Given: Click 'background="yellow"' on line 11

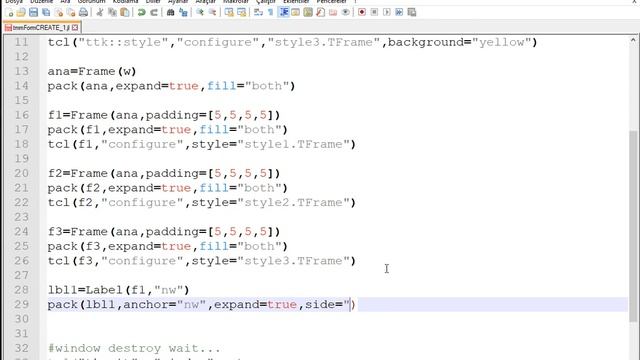Looking at the screenshot, I should tap(459, 42).
